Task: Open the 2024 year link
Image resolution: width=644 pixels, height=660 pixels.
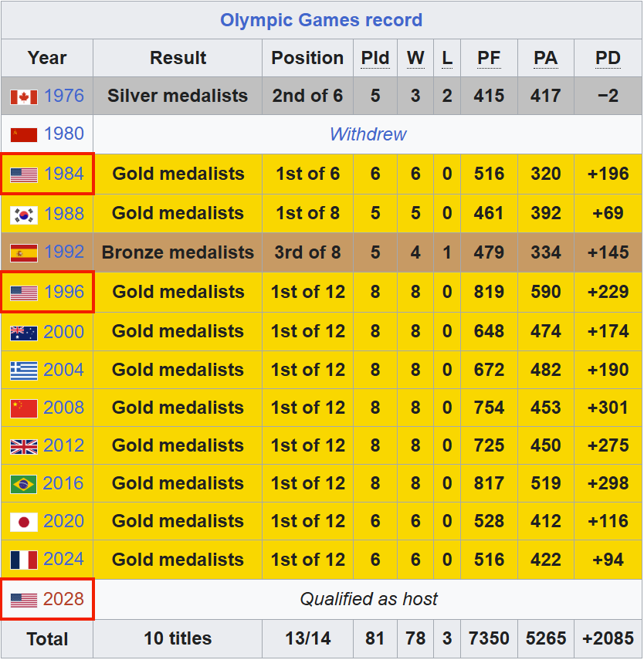Action: coord(63,559)
